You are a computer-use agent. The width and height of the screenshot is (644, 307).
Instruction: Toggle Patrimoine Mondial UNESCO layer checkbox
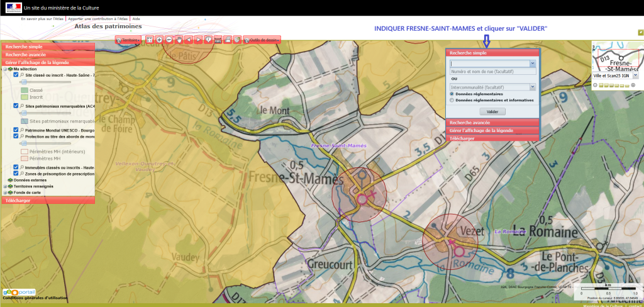[x=16, y=130]
